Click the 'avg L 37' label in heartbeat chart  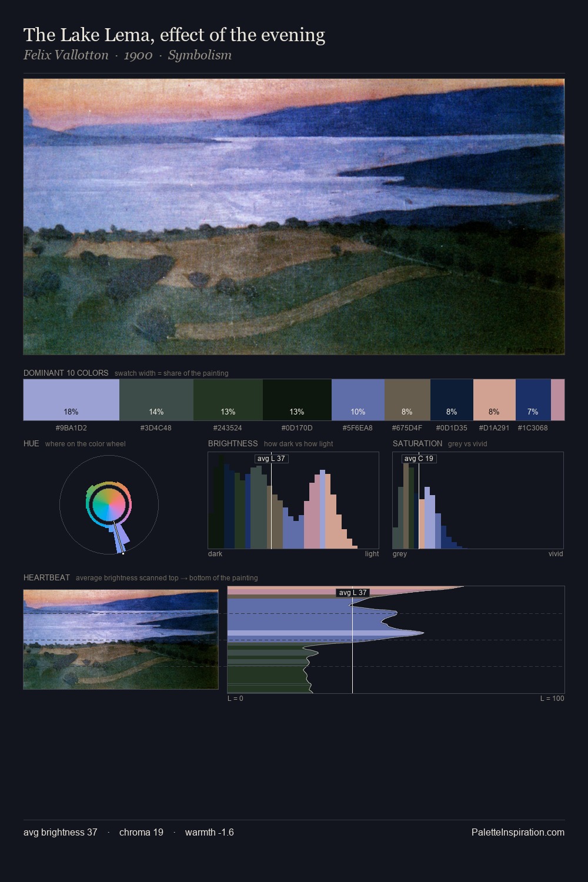click(x=353, y=593)
